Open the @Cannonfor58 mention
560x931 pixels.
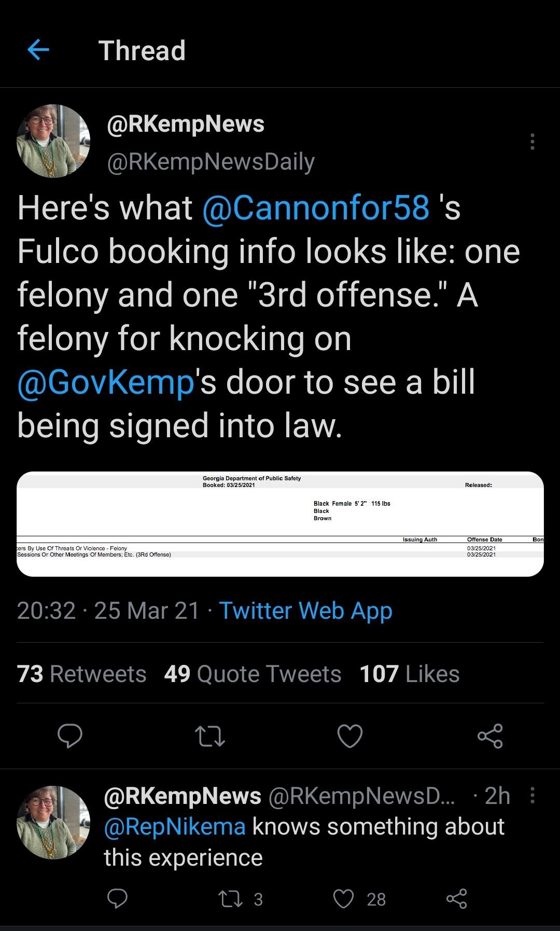pyautogui.click(x=315, y=208)
